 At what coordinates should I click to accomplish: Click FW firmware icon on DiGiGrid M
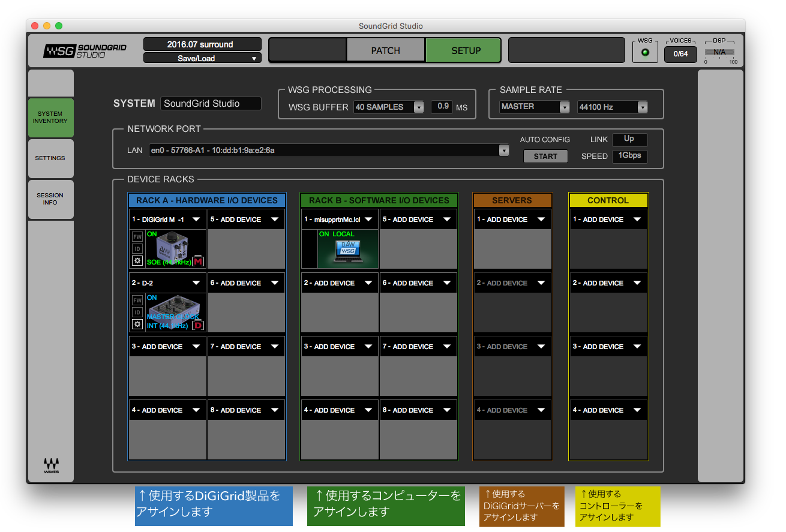(137, 236)
